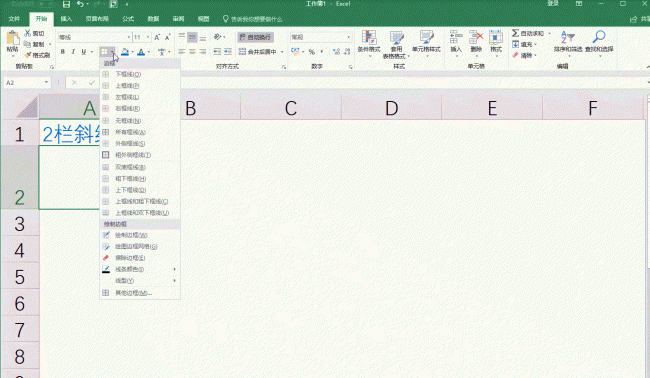The height and width of the screenshot is (378, 650).
Task: Select Erase Border (擦除边框) item
Action: click(x=140, y=258)
